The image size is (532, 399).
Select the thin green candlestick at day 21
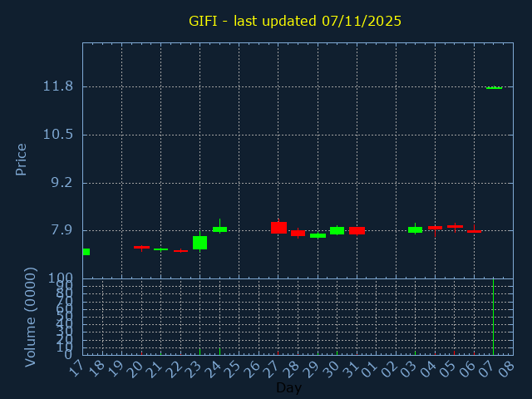pyautogui.click(x=160, y=249)
